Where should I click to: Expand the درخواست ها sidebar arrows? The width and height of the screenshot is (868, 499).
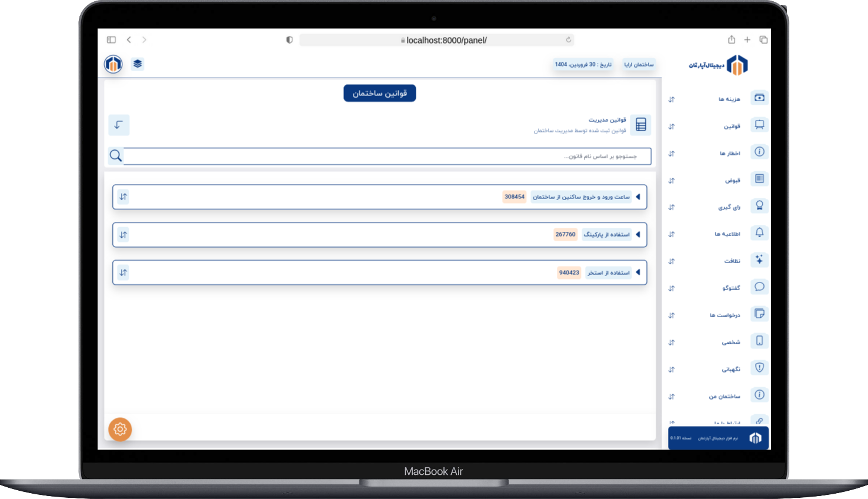672,315
